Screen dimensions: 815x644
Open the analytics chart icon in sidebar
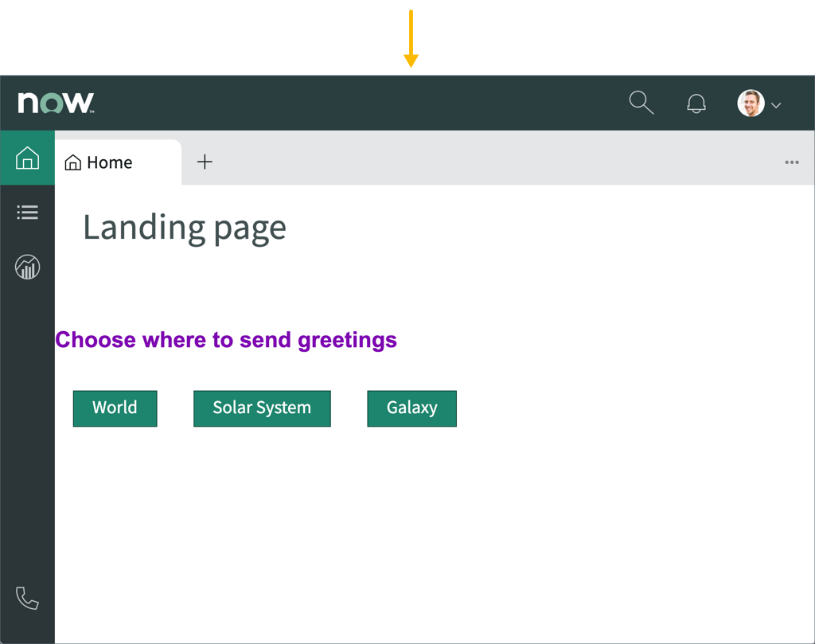27,267
